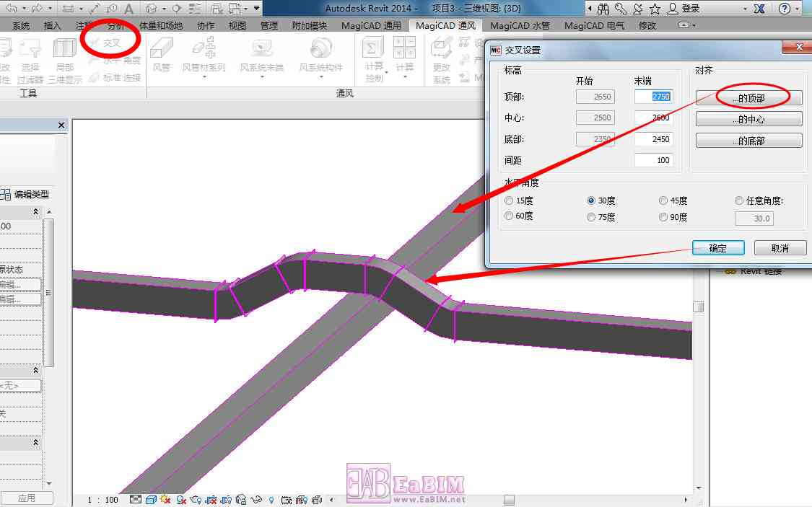Open the 视图 ribbon tab
Image resolution: width=812 pixels, height=507 pixels.
pos(237,25)
